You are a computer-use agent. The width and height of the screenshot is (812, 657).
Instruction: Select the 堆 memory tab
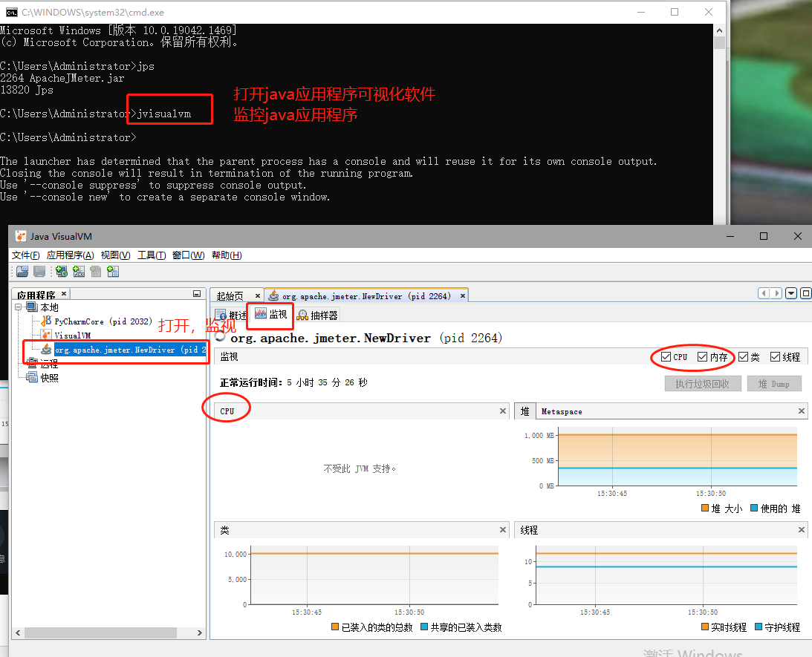(524, 411)
